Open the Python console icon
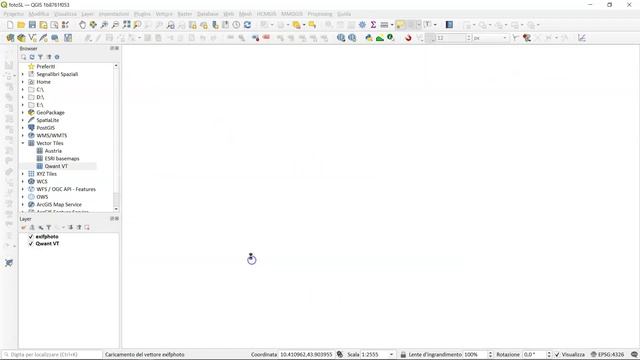 tap(369, 38)
